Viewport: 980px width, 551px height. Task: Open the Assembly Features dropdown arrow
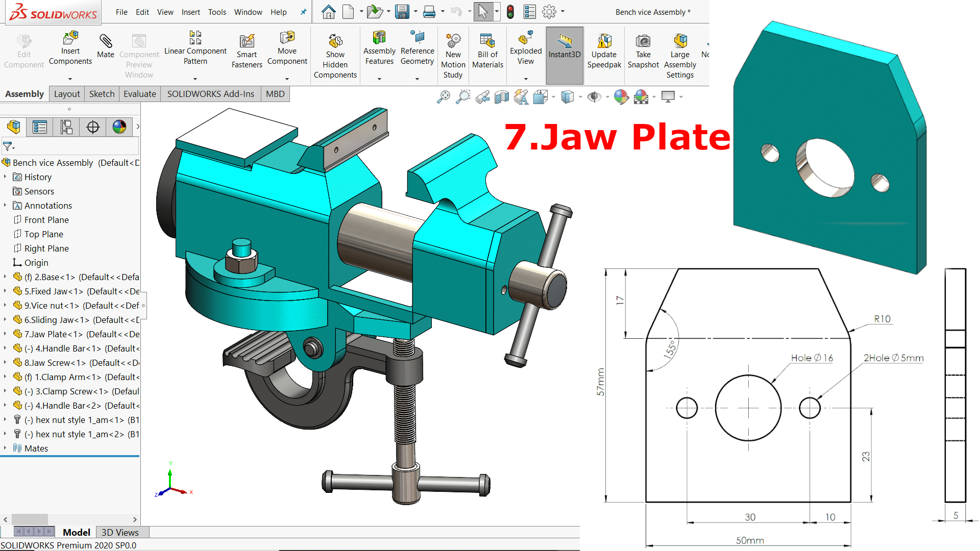coord(379,79)
